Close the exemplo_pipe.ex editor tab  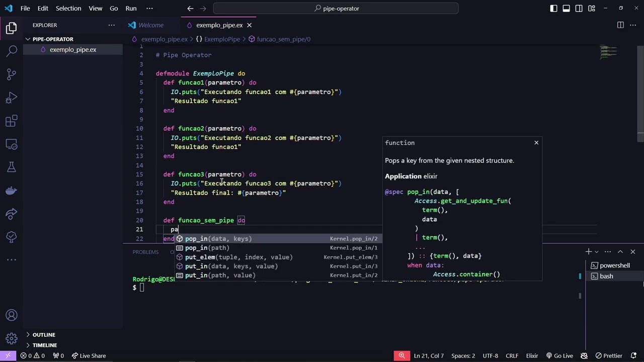click(x=249, y=25)
